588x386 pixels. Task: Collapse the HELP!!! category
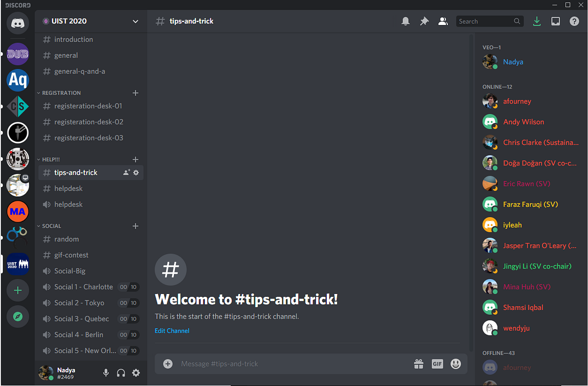point(49,159)
